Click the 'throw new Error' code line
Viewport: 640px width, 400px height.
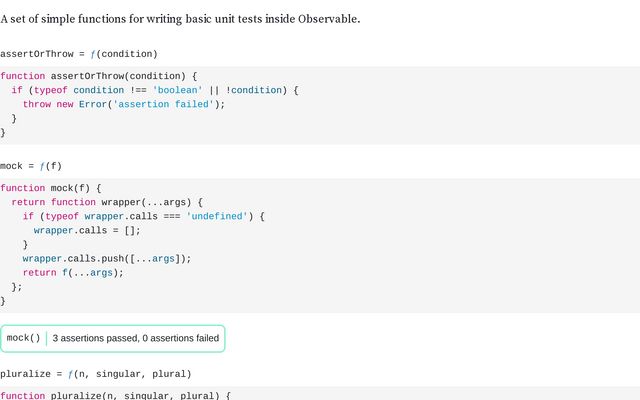(x=124, y=104)
